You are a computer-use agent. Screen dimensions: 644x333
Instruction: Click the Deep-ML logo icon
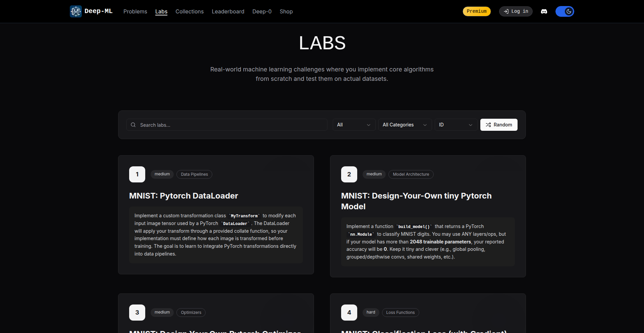coord(76,11)
